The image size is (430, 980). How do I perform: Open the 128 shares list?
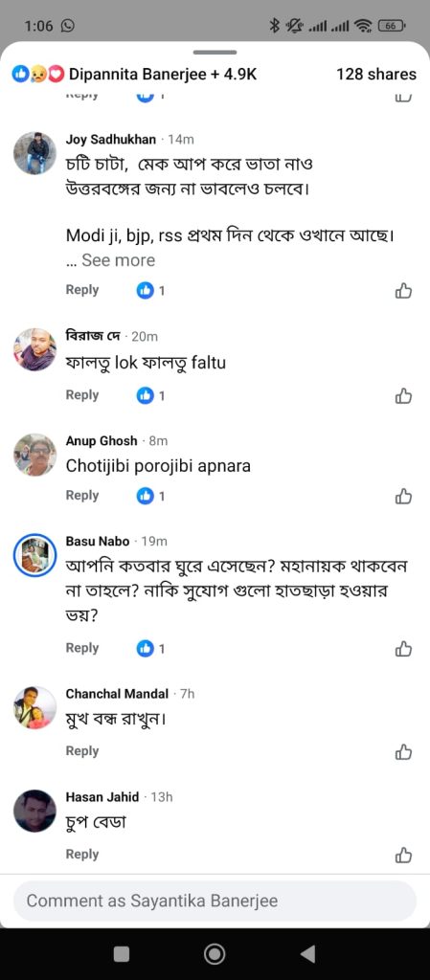tap(375, 75)
